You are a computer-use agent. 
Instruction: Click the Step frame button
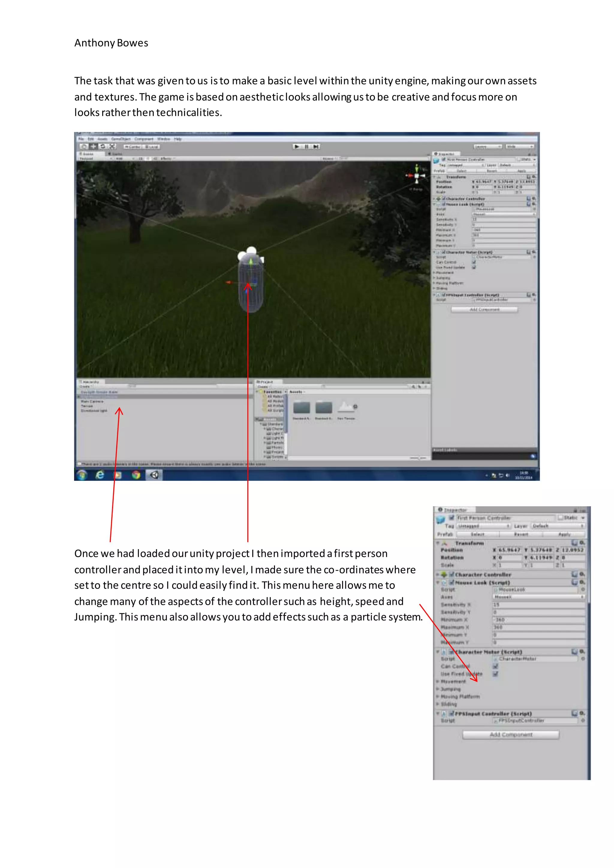tap(316, 146)
